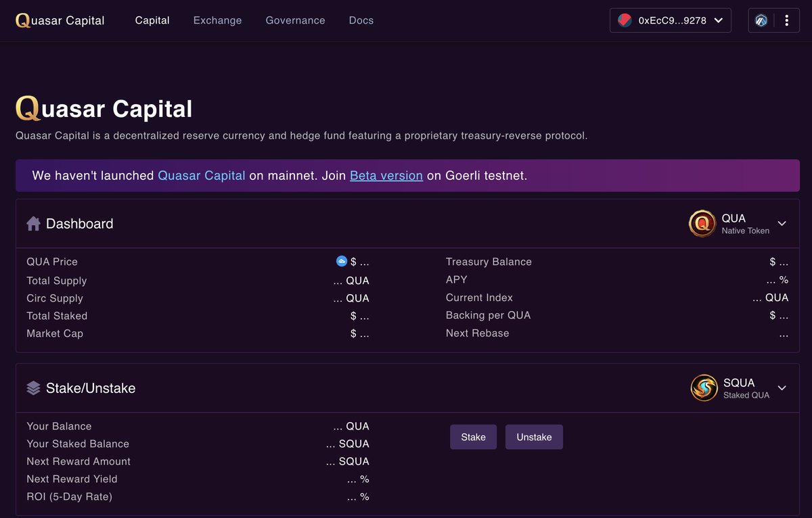Click the Quasar Capital logo in navbar
Screen dimensions: 812x518
pyautogui.click(x=60, y=20)
